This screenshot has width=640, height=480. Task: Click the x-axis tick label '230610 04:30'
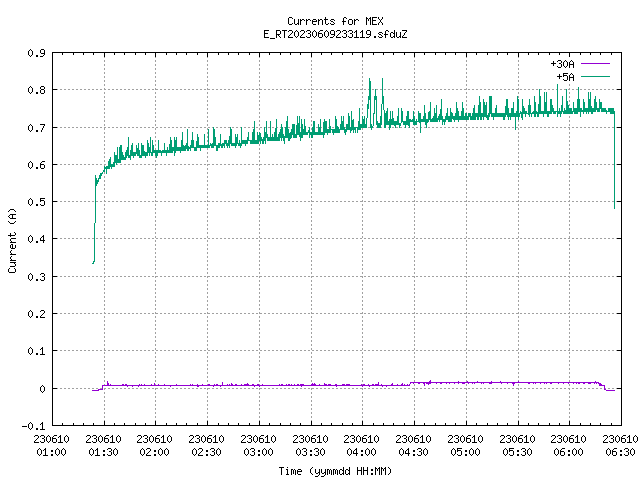pyautogui.click(x=414, y=446)
